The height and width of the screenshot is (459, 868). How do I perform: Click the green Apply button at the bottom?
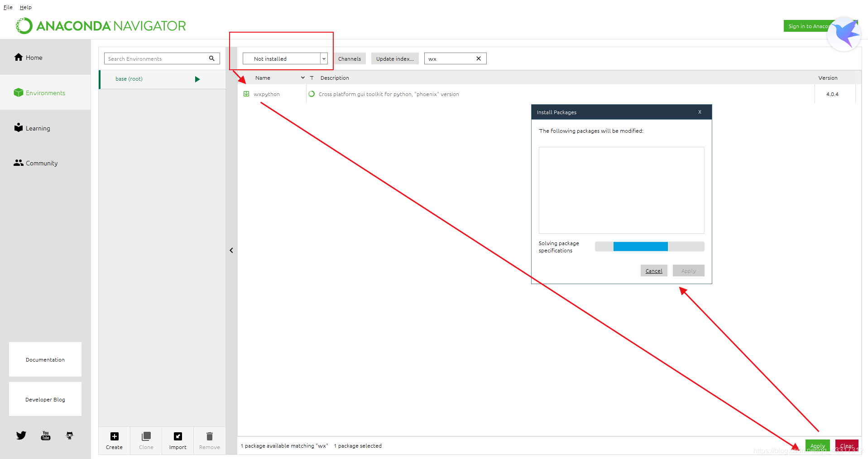[818, 446]
